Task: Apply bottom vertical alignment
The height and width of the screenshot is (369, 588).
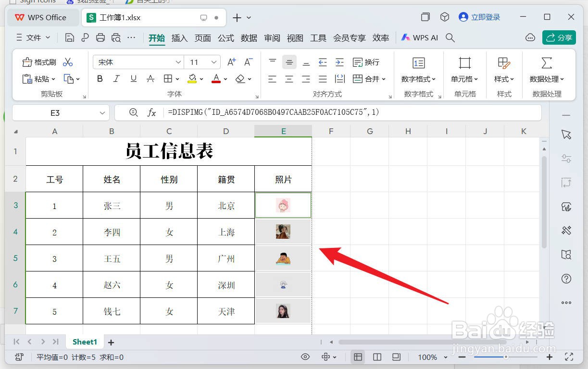Action: coord(306,62)
